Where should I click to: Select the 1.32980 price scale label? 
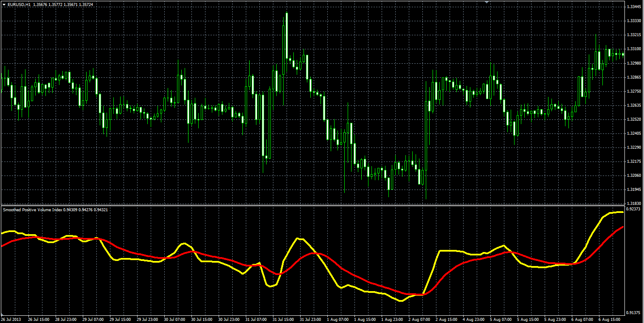[634, 63]
